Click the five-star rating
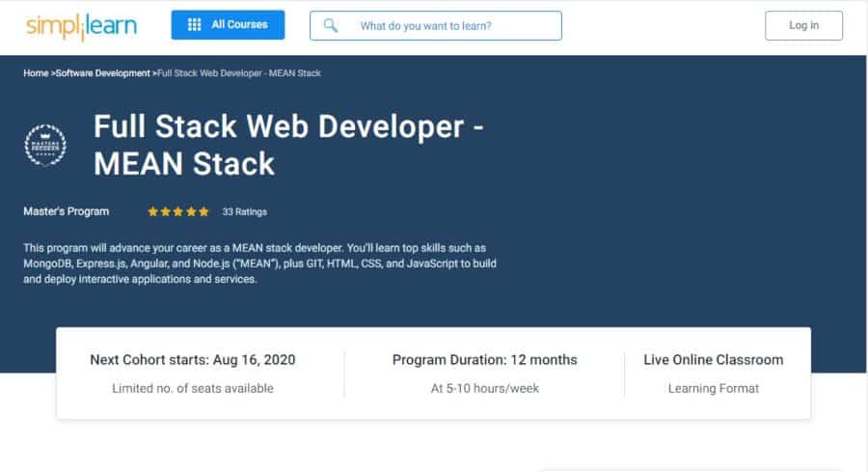 click(x=177, y=211)
